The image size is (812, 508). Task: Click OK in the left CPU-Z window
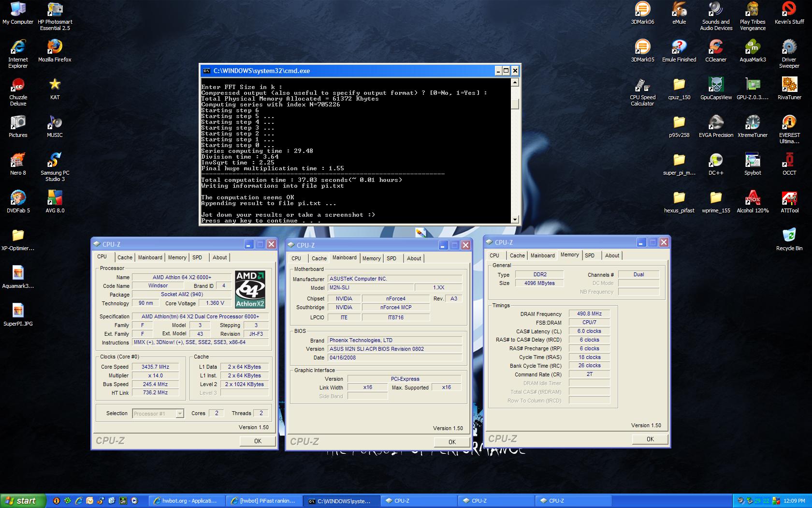(258, 441)
